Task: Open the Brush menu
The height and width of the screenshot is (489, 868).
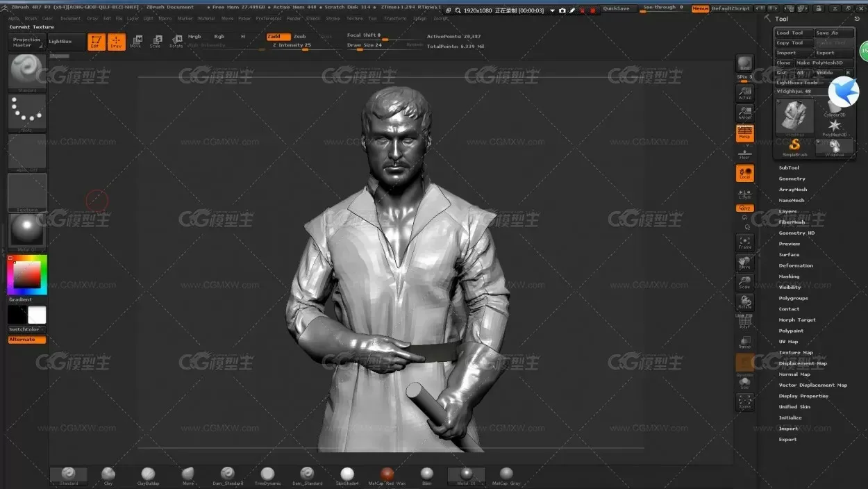Action: [x=31, y=19]
